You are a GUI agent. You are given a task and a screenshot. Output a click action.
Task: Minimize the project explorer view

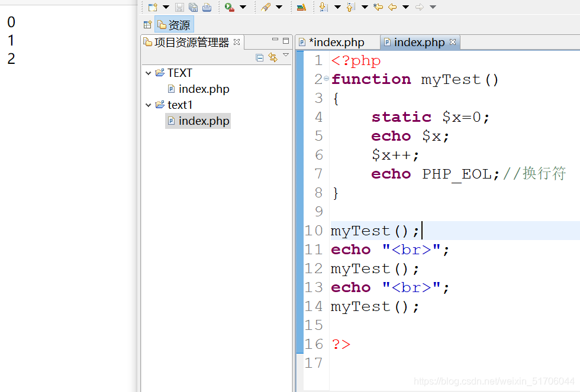(275, 39)
